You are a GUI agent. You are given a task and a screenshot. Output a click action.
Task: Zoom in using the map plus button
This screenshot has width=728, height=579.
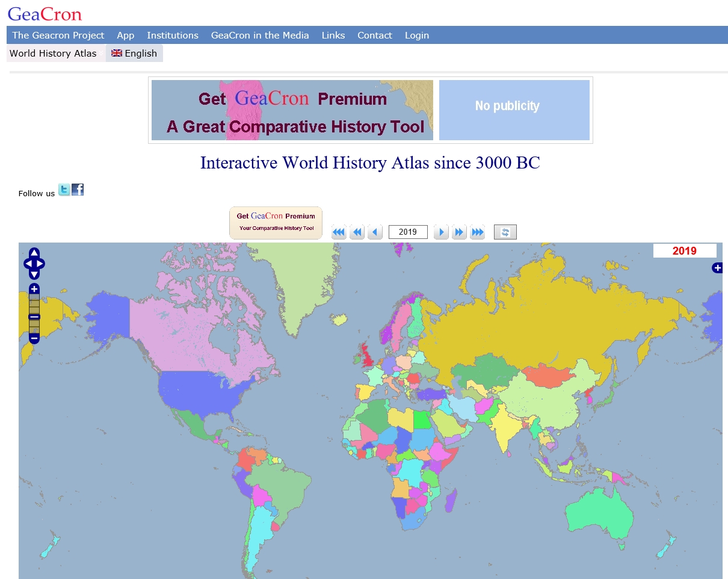(34, 289)
